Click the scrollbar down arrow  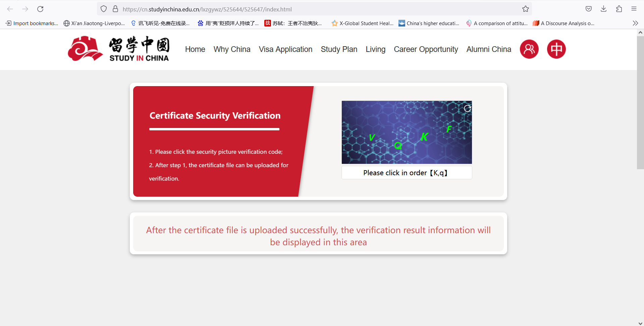pos(640,323)
